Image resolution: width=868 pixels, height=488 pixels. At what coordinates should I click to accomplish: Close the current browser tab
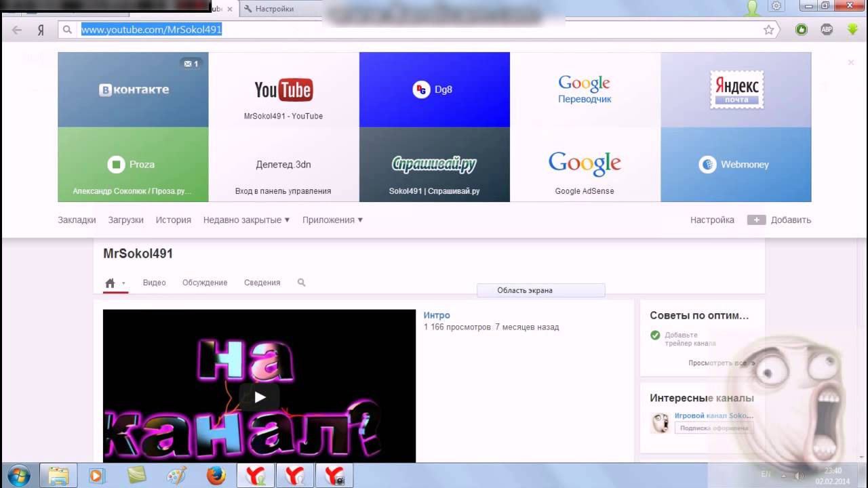click(230, 9)
